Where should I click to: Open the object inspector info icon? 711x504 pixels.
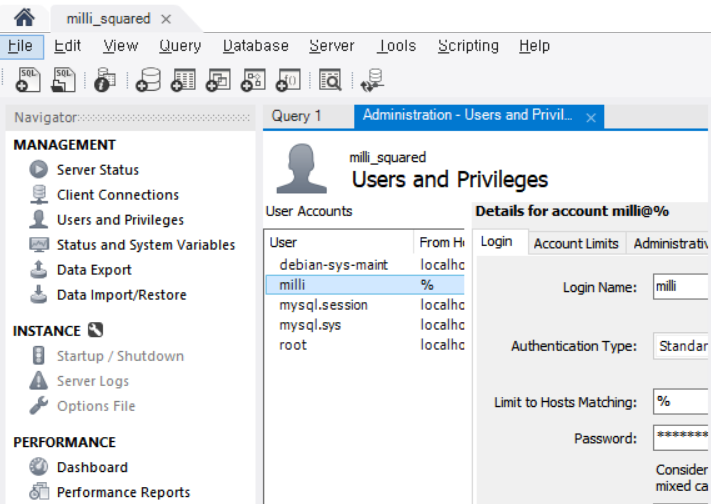[105, 80]
